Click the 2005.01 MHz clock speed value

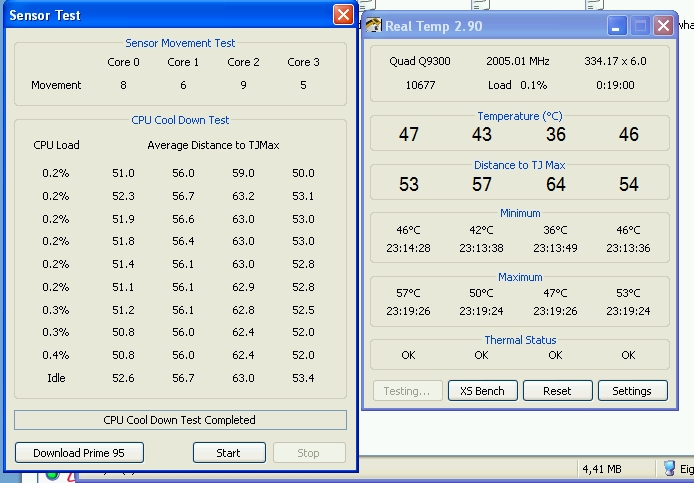click(518, 61)
